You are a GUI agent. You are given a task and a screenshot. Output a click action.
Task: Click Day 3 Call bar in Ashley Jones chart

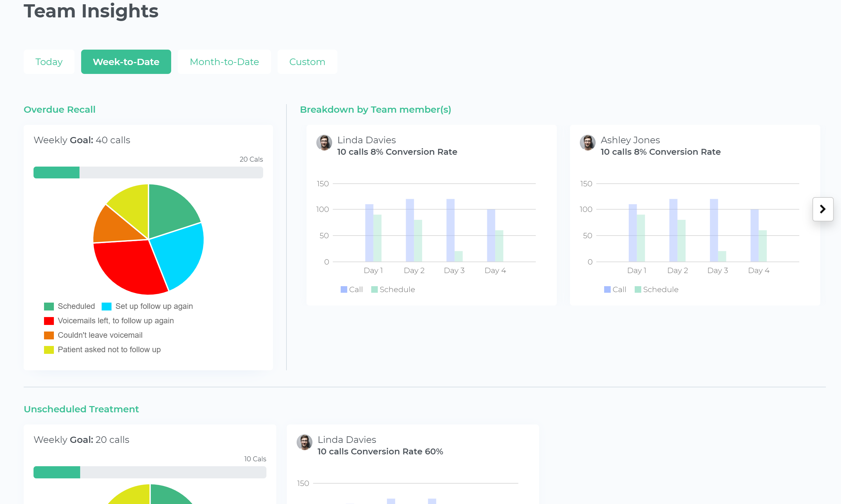point(714,230)
